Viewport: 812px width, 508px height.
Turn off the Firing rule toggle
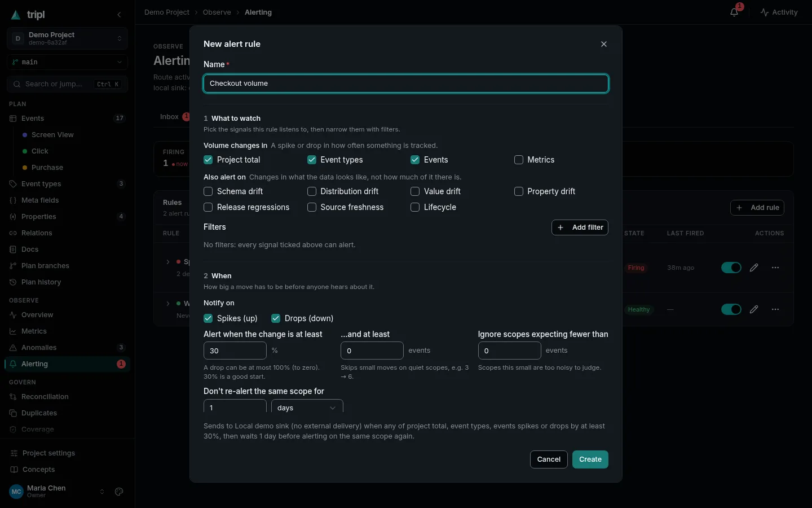pos(731,268)
